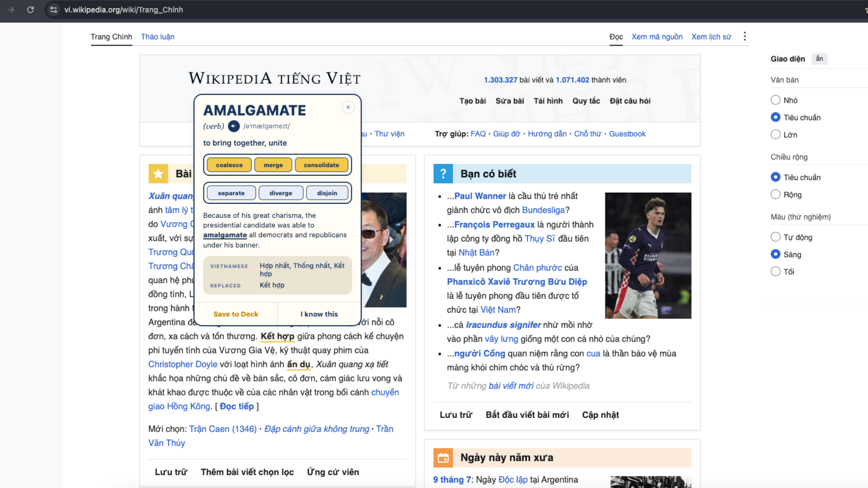Image resolution: width=868 pixels, height=488 pixels.
Task: Click the 9 tháng 7 date link
Action: (x=452, y=479)
